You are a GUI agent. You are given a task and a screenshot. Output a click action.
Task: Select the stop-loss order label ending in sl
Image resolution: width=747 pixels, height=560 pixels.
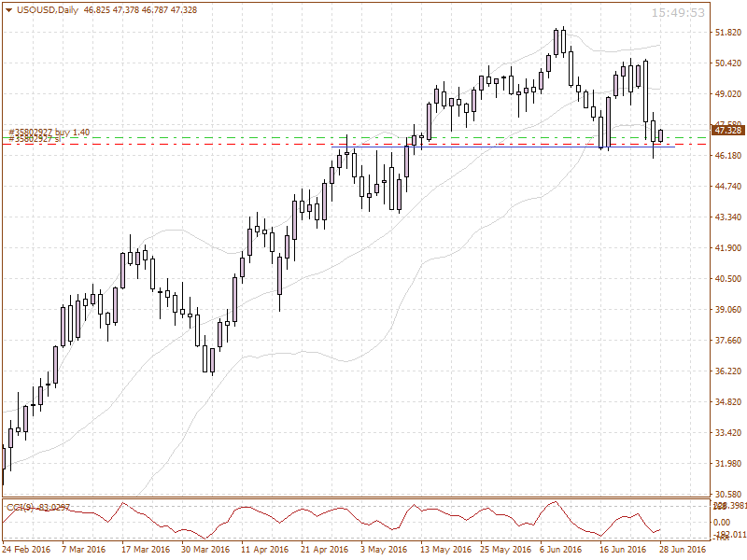[37, 139]
